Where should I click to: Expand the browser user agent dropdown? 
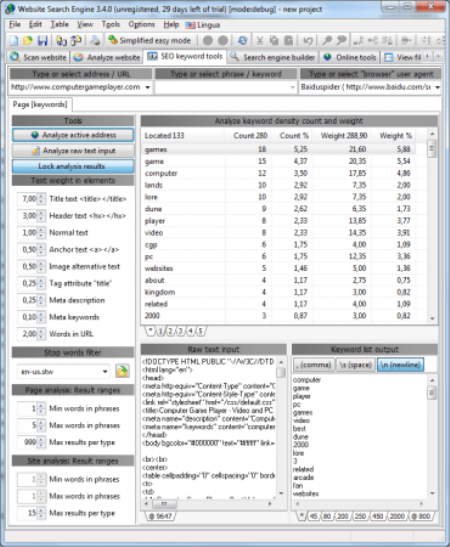437,87
